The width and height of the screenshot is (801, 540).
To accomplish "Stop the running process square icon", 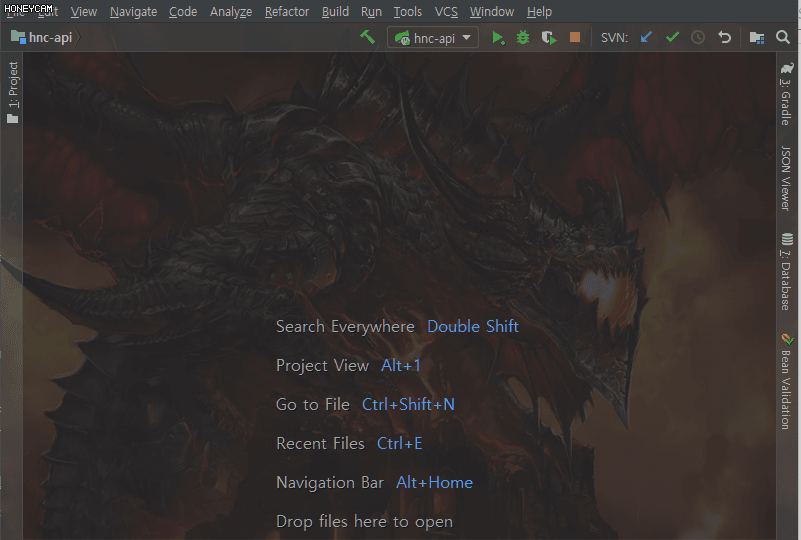I will coord(575,37).
